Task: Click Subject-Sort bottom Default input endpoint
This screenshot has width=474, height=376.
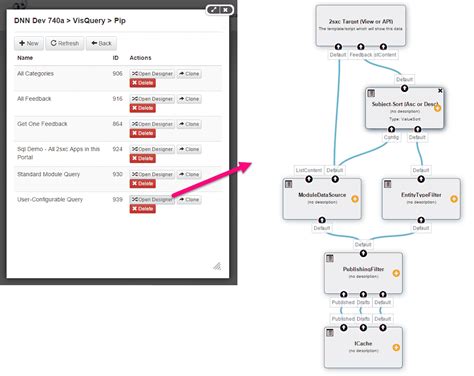Action: pos(417,129)
